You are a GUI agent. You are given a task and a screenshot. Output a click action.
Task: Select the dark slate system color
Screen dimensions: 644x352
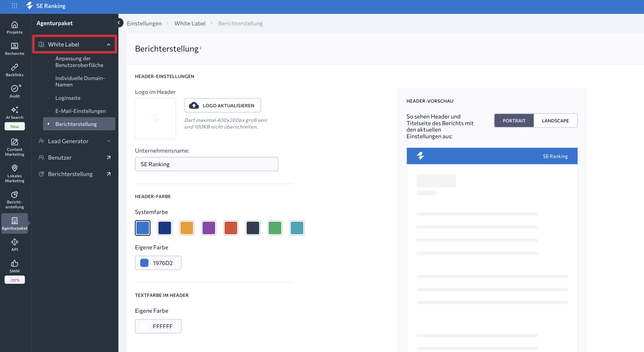point(253,228)
